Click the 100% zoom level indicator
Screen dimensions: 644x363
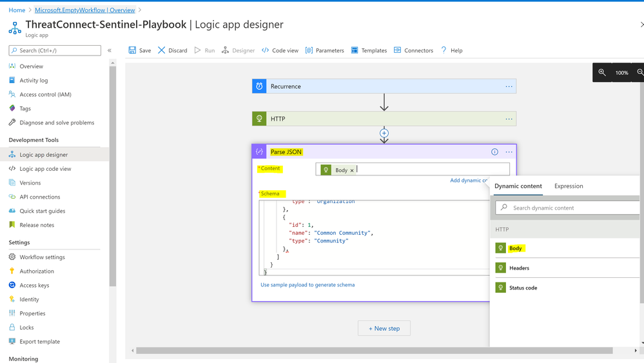click(x=621, y=73)
